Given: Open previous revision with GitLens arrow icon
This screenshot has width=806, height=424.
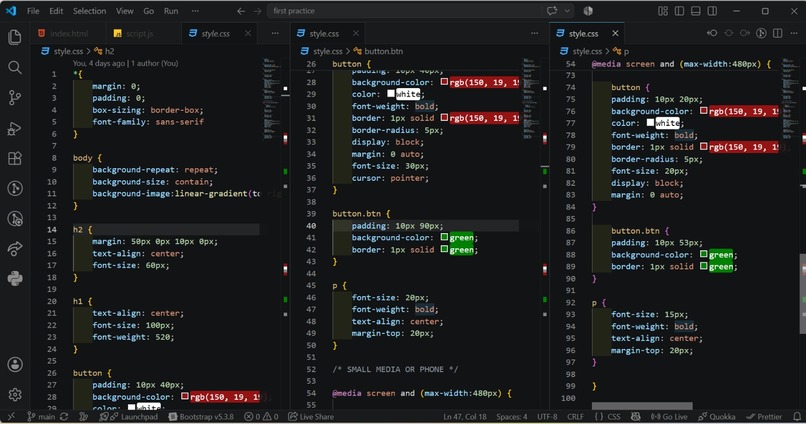Looking at the screenshot, I should point(712,33).
